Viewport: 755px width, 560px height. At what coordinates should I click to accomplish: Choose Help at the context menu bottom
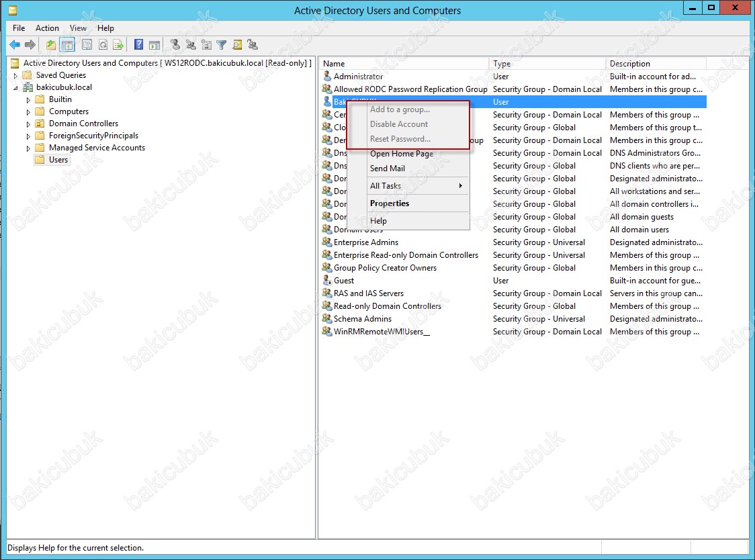coord(408,220)
